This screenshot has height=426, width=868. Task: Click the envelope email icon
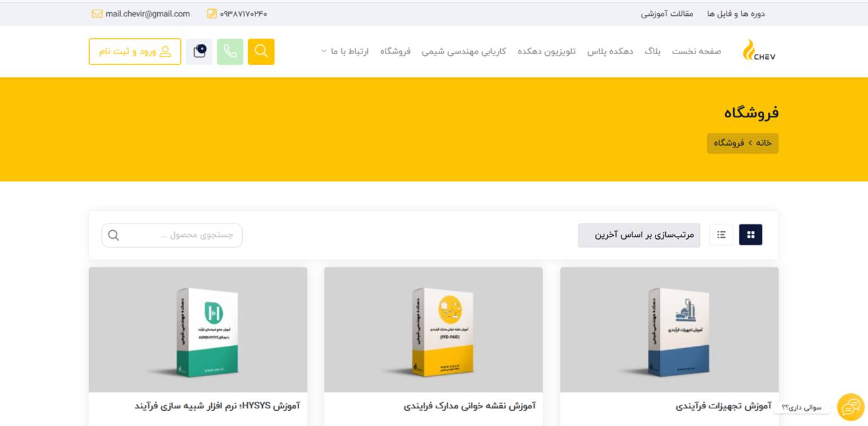[x=97, y=14]
